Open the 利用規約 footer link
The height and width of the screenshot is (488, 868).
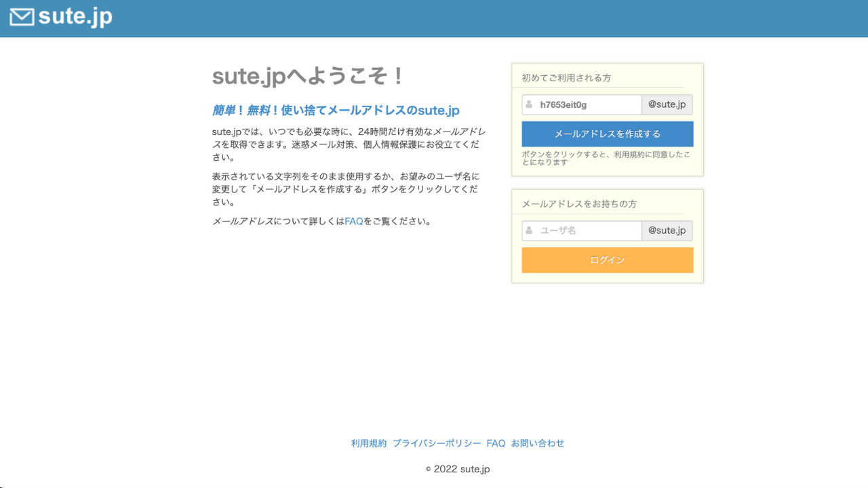tap(369, 443)
